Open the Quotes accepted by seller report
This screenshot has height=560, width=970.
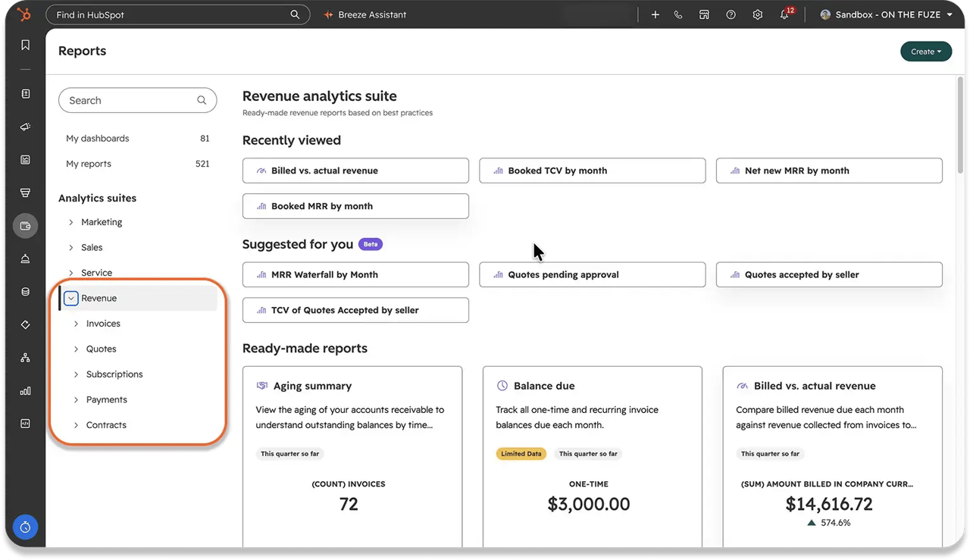click(x=829, y=274)
